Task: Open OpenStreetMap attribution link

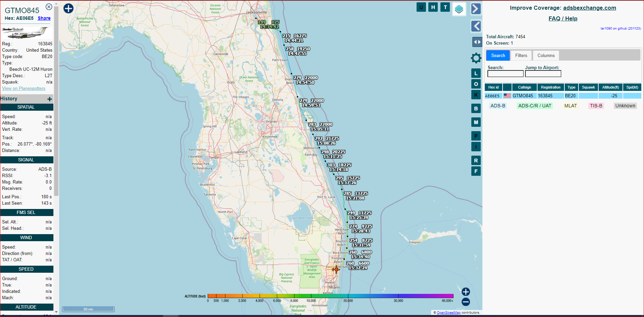Action: tap(448, 313)
